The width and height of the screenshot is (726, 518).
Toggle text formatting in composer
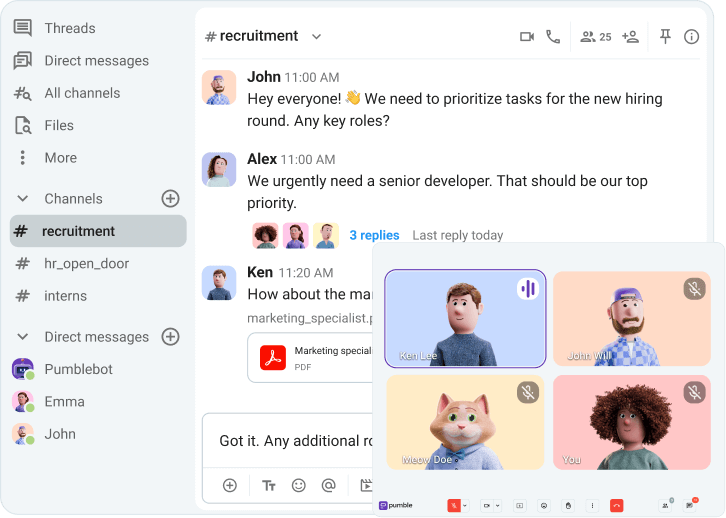[269, 486]
